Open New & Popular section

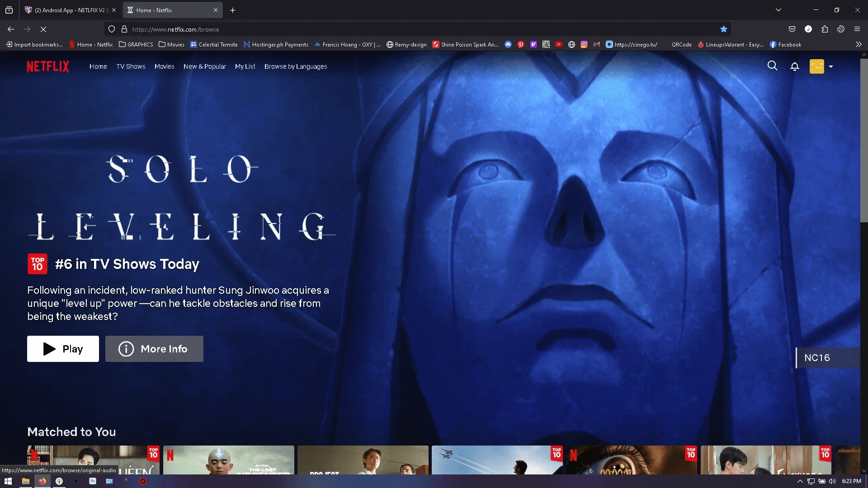[204, 66]
